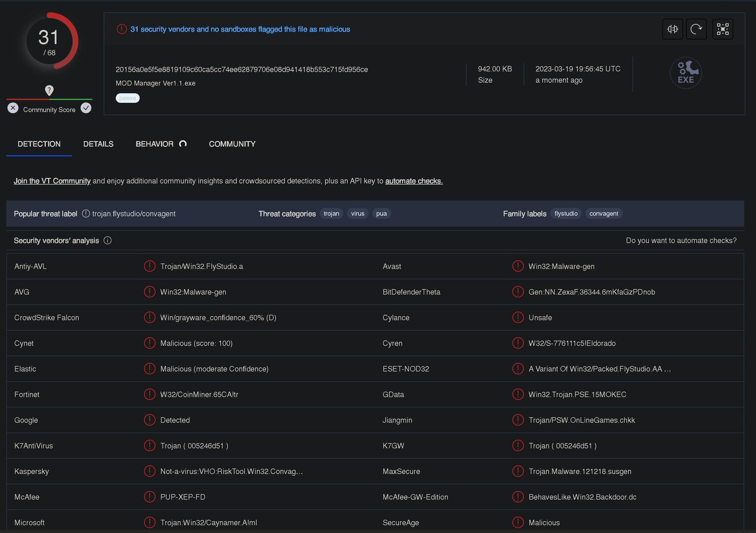Click the EXE file type icon
The image size is (756, 533).
click(685, 73)
